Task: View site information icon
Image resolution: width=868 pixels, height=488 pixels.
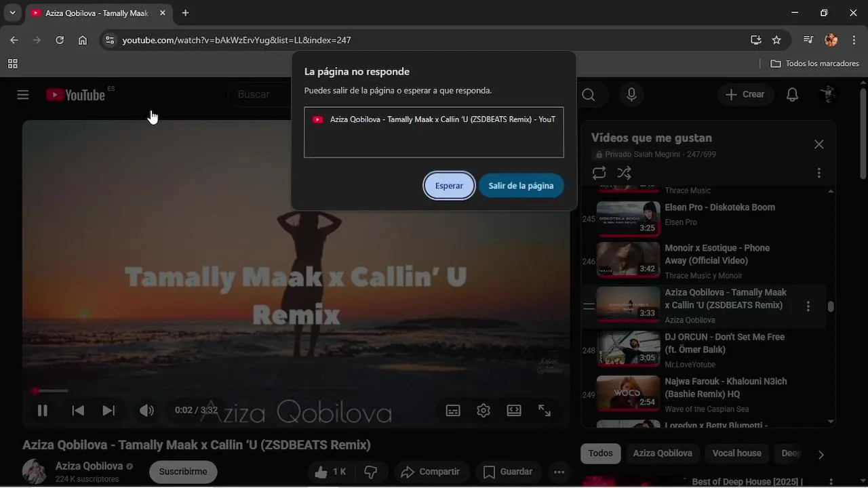Action: click(110, 40)
